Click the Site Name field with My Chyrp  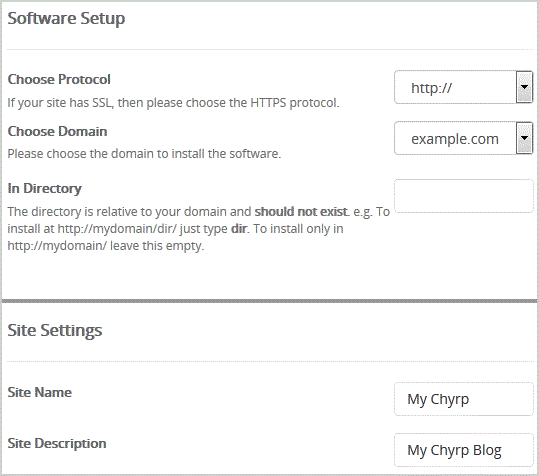[464, 399]
